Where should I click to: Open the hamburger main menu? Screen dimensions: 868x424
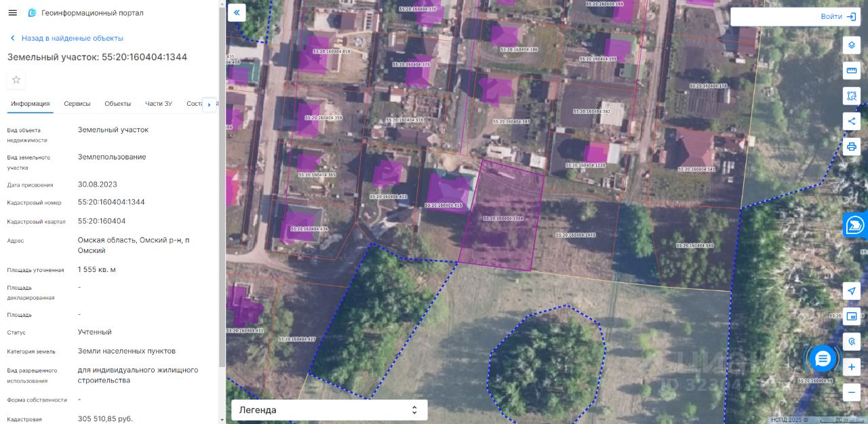click(12, 13)
